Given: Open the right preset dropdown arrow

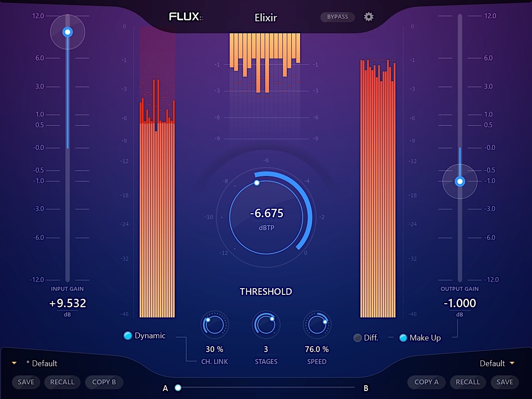Looking at the screenshot, I should pos(512,363).
